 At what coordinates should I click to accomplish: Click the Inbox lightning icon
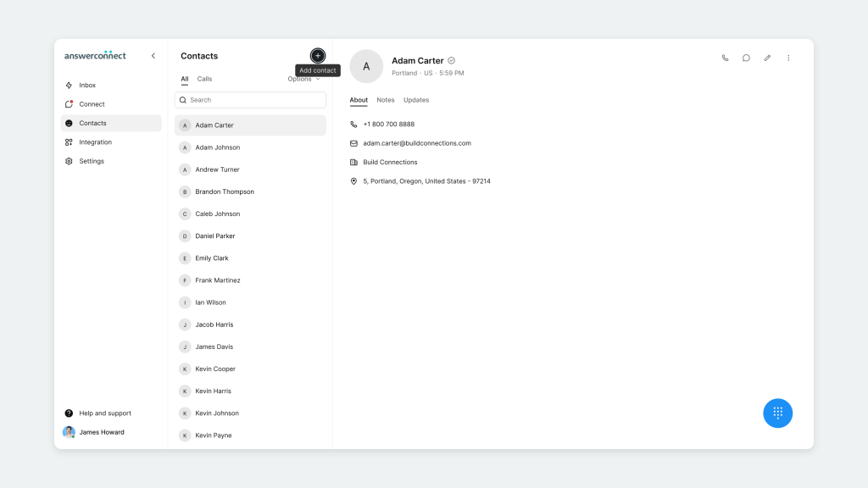tap(69, 86)
